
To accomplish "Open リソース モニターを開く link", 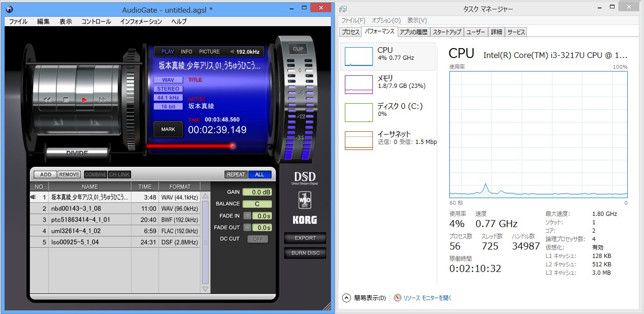I will click(427, 298).
